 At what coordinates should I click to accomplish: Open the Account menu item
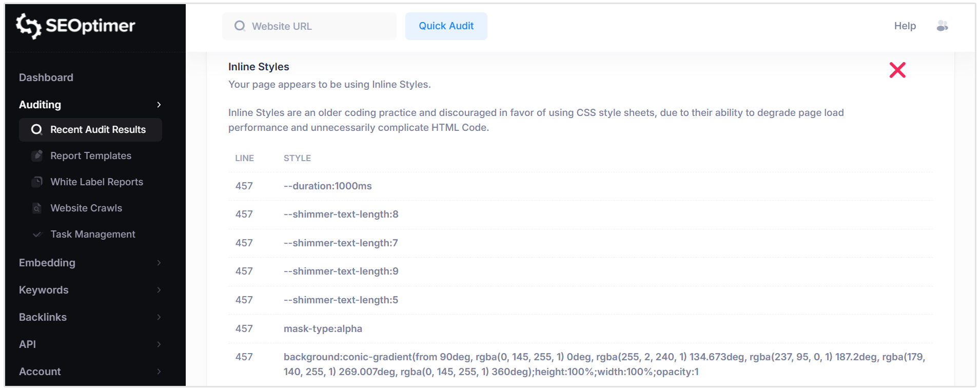[40, 372]
